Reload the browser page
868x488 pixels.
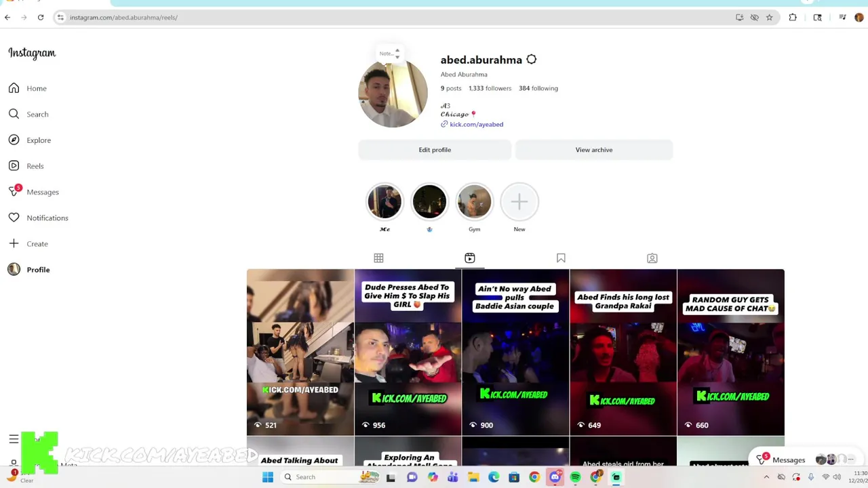click(41, 18)
